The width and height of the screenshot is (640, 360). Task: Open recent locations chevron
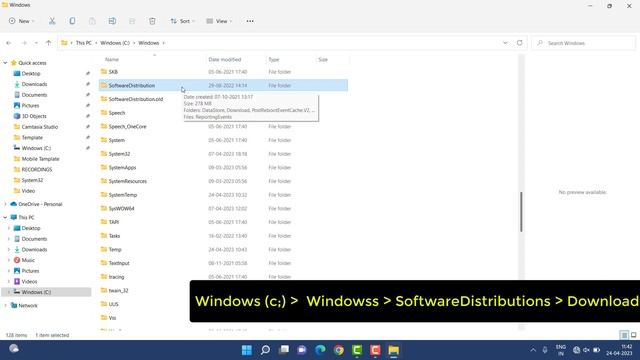[x=36, y=43]
